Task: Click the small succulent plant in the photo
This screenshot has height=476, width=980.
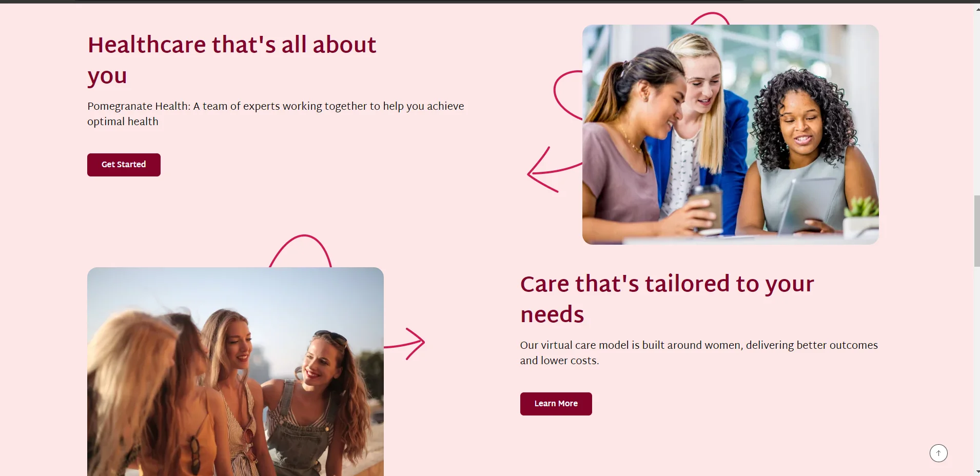Action: coord(862,216)
